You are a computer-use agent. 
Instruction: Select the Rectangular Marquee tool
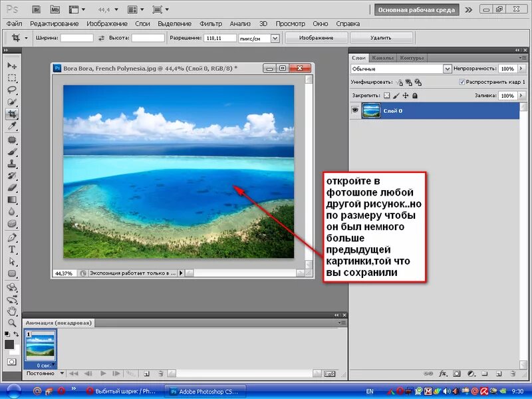click(x=12, y=78)
